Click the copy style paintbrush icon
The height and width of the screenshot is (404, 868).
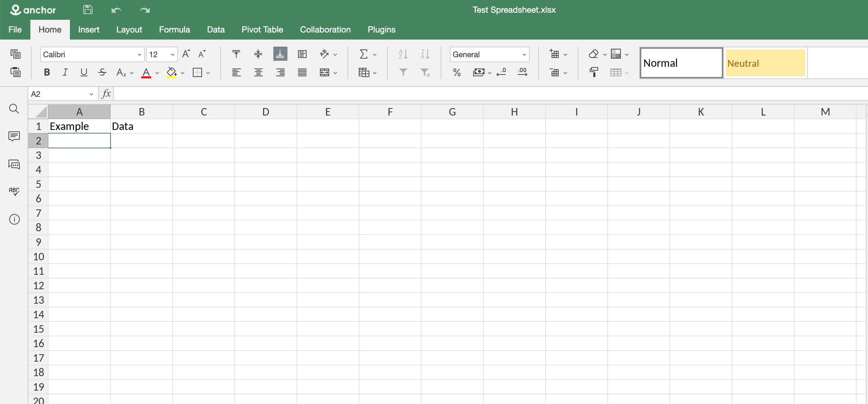pos(594,73)
